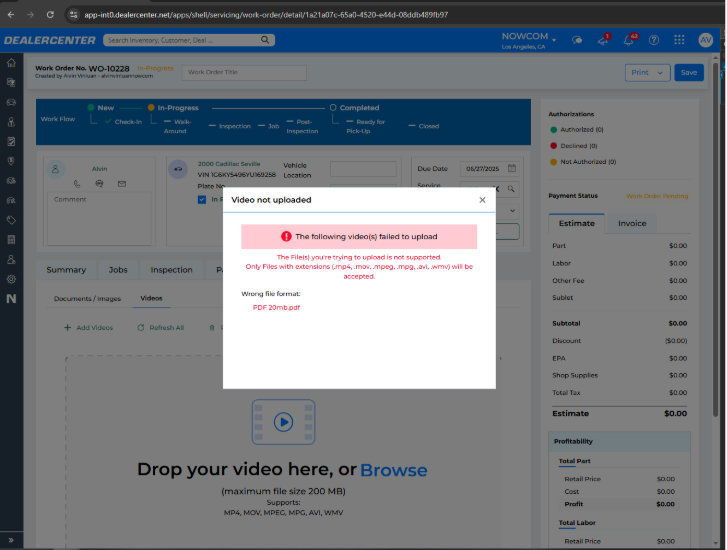Image resolution: width=727 pixels, height=550 pixels.
Task: Save the work order
Action: 689,72
